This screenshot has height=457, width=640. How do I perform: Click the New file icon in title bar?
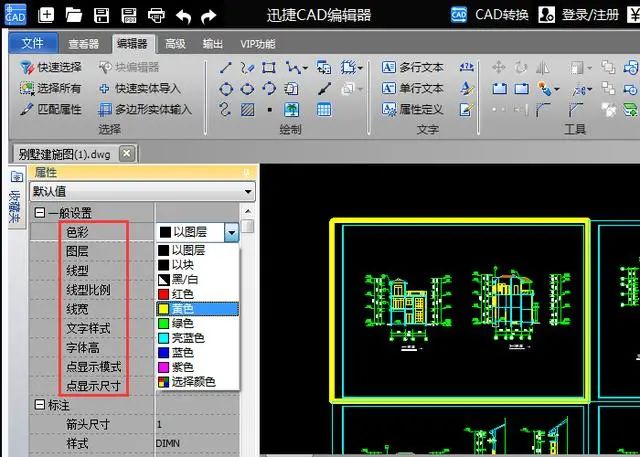click(46, 15)
